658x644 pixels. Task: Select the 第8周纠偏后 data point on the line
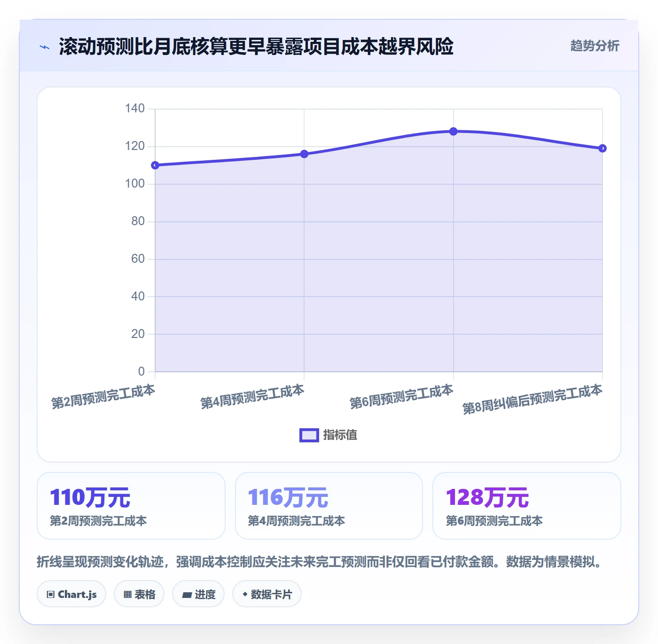[602, 148]
